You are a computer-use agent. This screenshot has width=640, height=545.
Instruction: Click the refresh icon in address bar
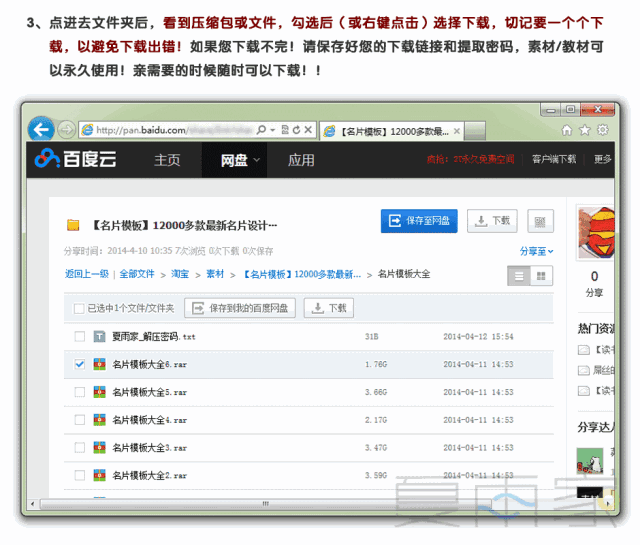click(297, 130)
